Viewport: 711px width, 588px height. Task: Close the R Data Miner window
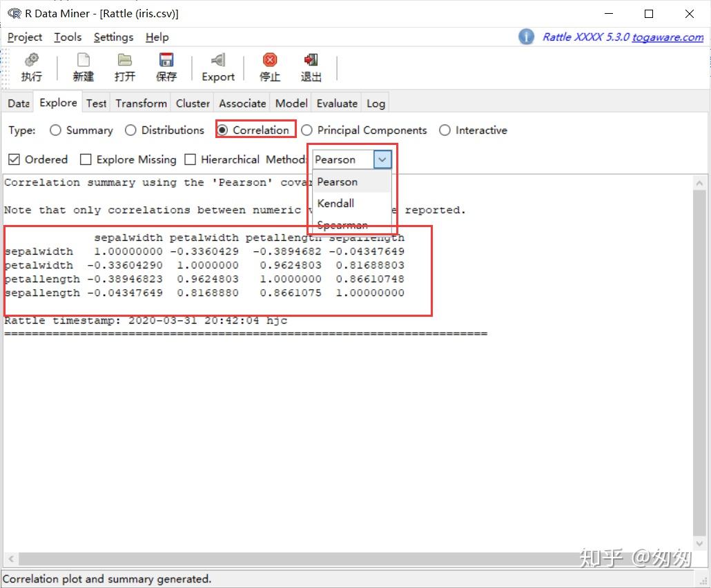pyautogui.click(x=689, y=14)
